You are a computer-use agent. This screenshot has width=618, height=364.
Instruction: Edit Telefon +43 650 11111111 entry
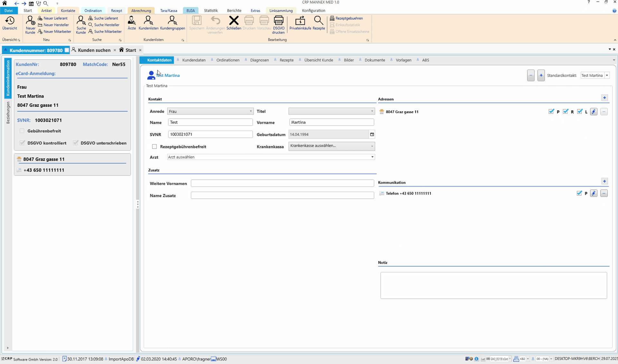[594, 193]
